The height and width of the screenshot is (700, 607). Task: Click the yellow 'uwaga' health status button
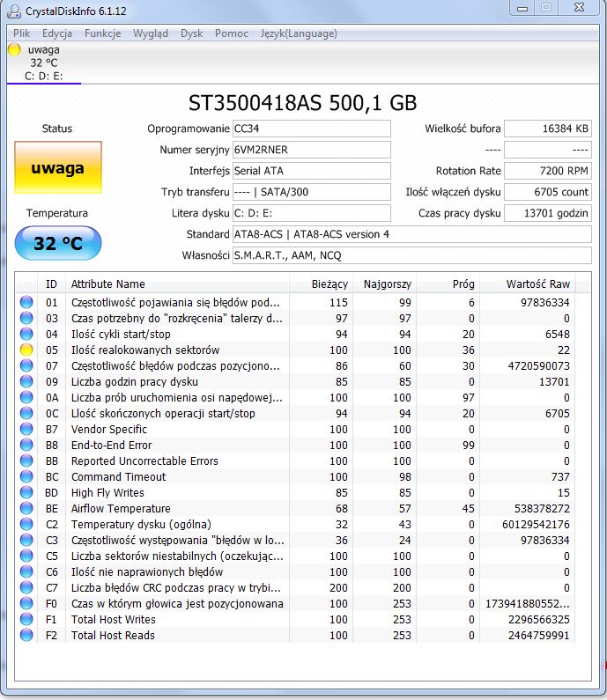coord(58,167)
